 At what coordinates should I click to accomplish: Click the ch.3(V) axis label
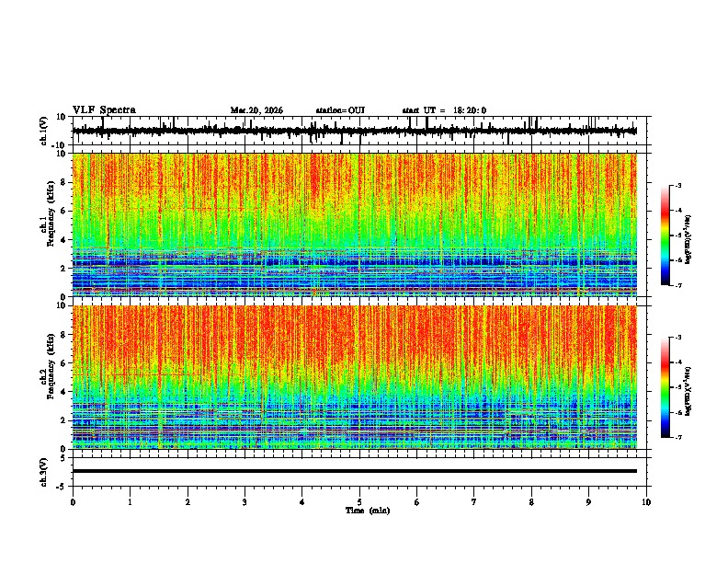click(44, 473)
